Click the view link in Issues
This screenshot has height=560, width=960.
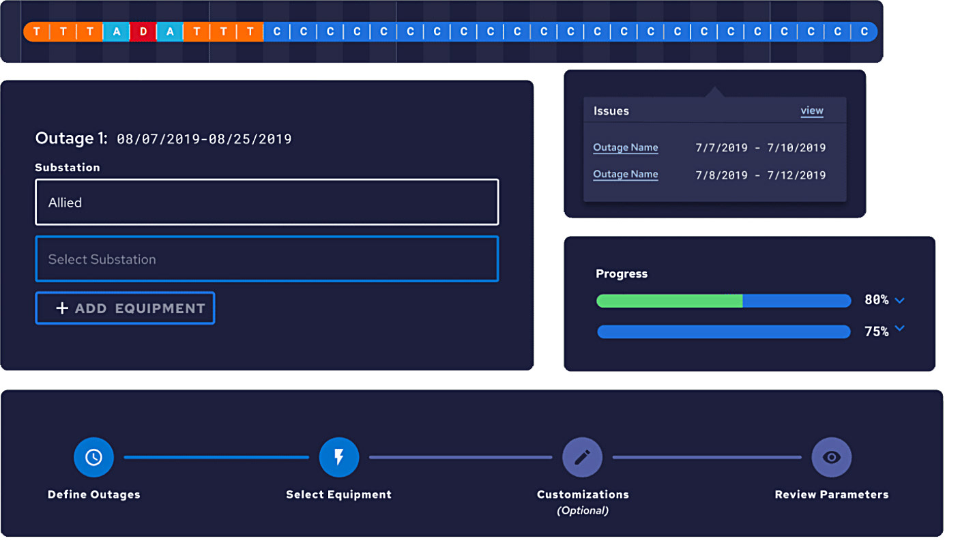point(812,111)
